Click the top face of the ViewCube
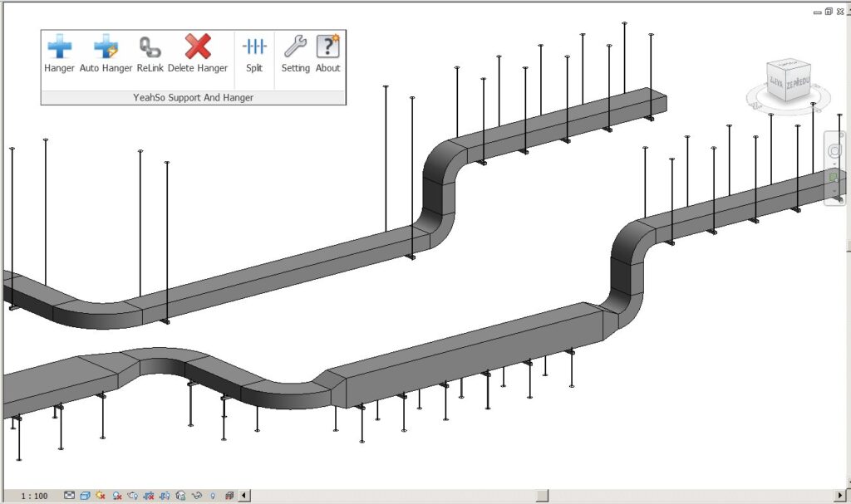 789,64
